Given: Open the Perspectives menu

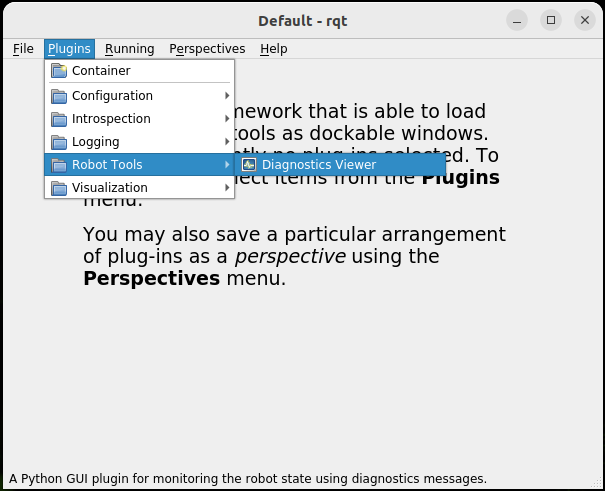Looking at the screenshot, I should pos(207,49).
